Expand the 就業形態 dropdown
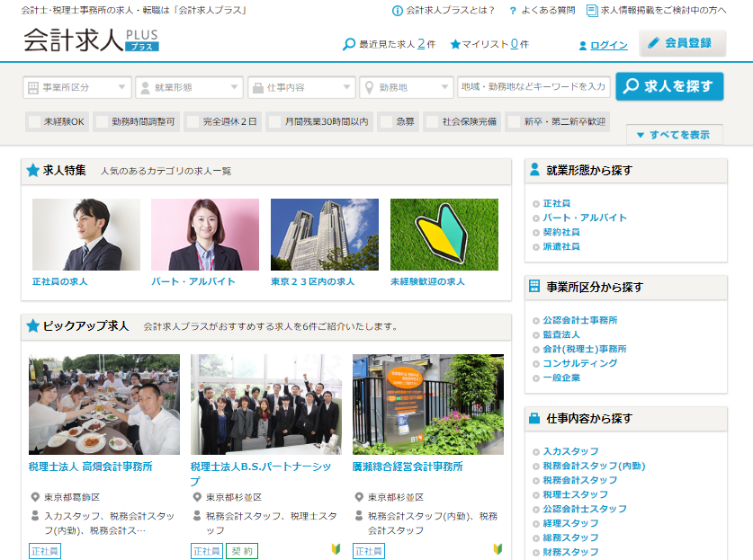Screen dimensions: 753x560 pos(189,87)
